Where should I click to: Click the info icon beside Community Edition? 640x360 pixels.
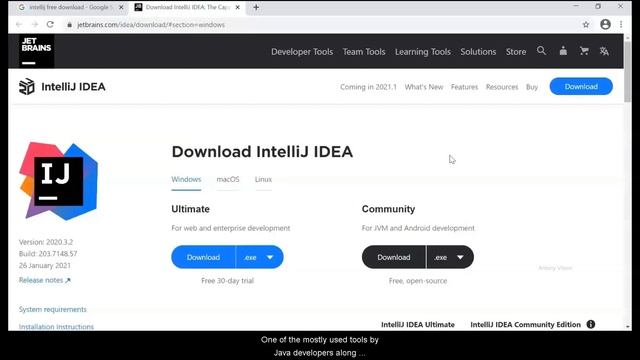click(x=591, y=324)
